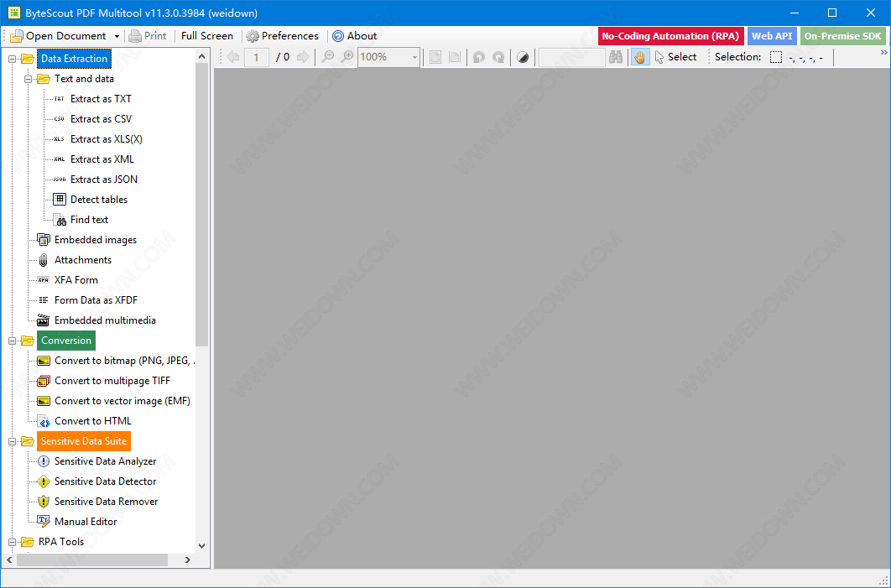
Task: Click the Find text binoculars icon in tree
Action: pos(60,220)
